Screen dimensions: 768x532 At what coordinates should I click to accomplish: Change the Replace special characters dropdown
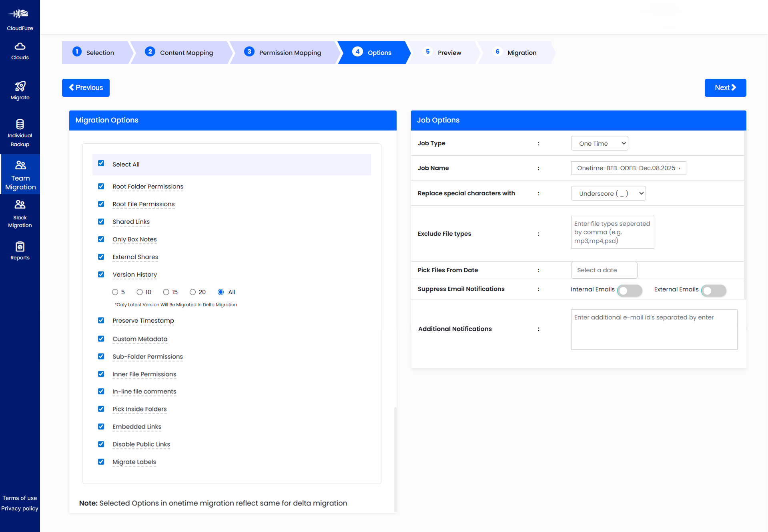[x=608, y=193]
